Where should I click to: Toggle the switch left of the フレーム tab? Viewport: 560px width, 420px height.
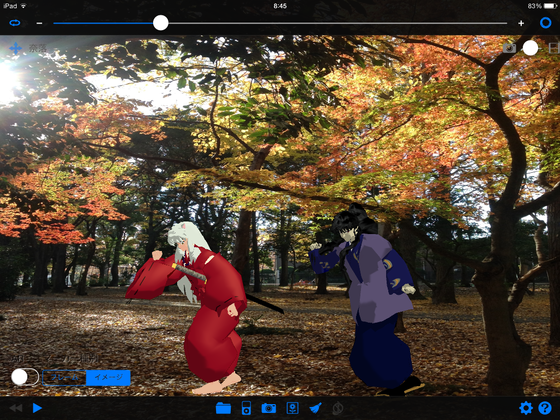pyautogui.click(x=24, y=377)
